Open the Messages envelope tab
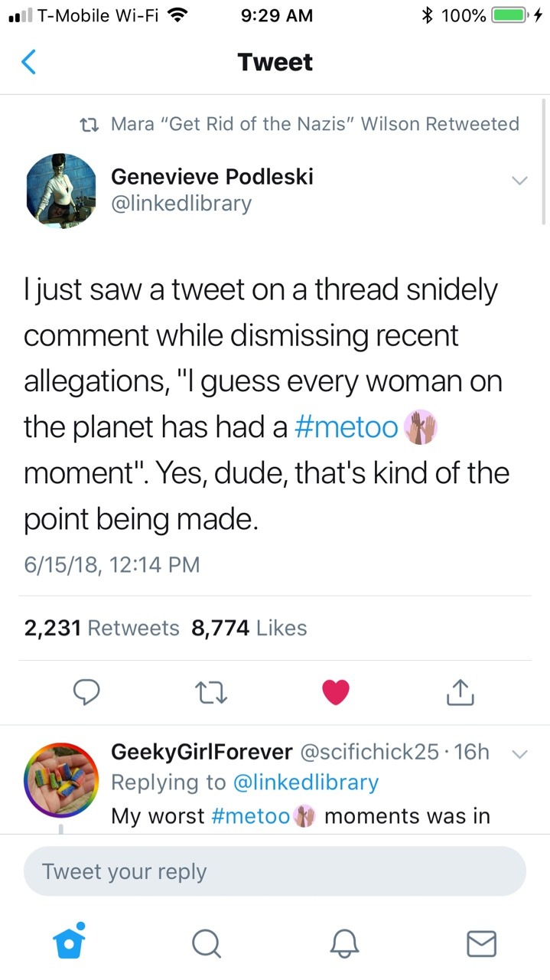The width and height of the screenshot is (550, 980). point(482,943)
